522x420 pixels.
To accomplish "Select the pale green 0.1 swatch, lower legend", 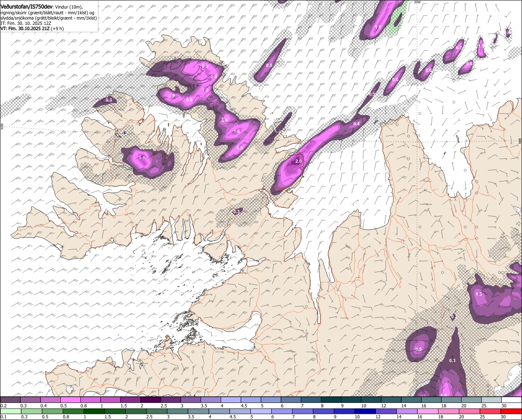I will click(11, 411).
